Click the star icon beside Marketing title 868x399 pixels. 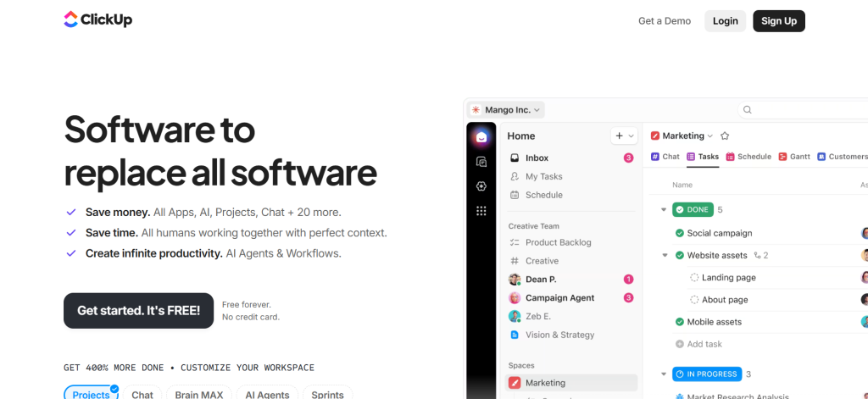click(725, 136)
